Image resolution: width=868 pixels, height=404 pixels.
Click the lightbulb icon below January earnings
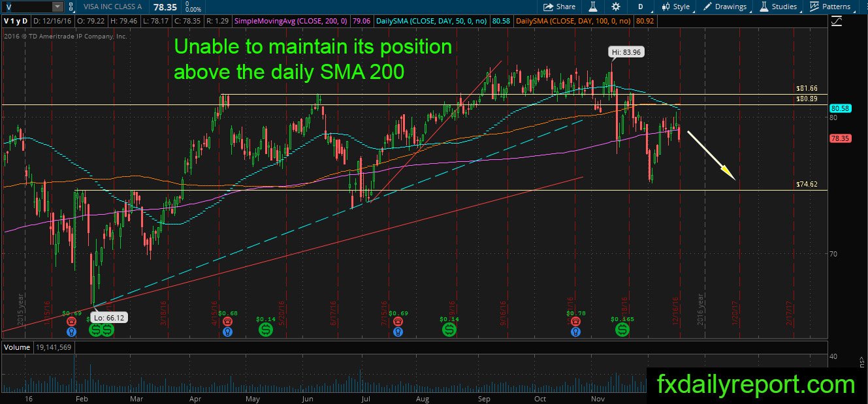(x=71, y=331)
